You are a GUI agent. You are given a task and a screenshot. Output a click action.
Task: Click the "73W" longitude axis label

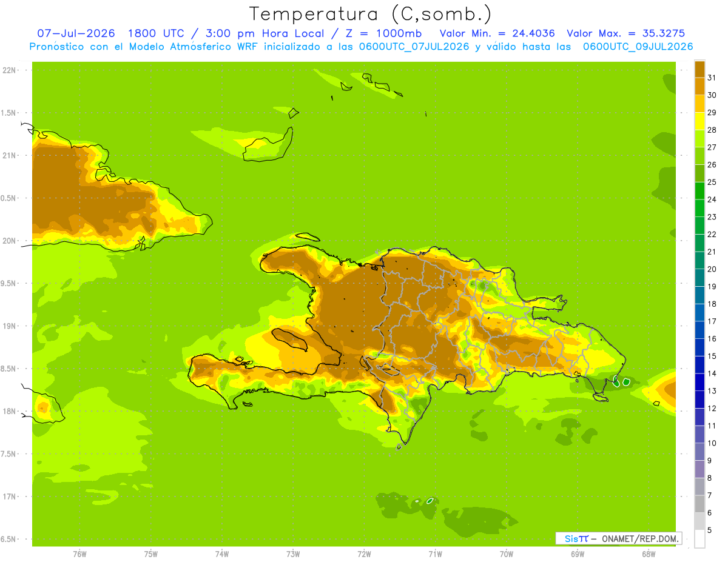click(293, 554)
